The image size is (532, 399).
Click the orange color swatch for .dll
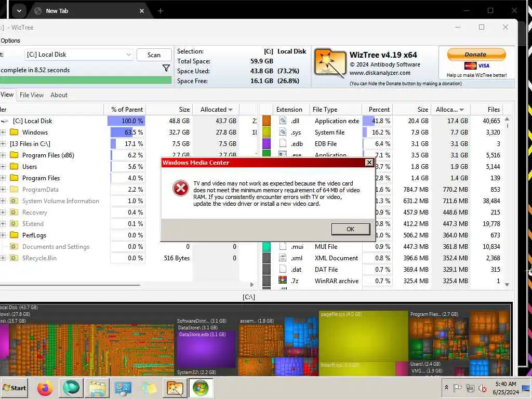[x=267, y=121]
